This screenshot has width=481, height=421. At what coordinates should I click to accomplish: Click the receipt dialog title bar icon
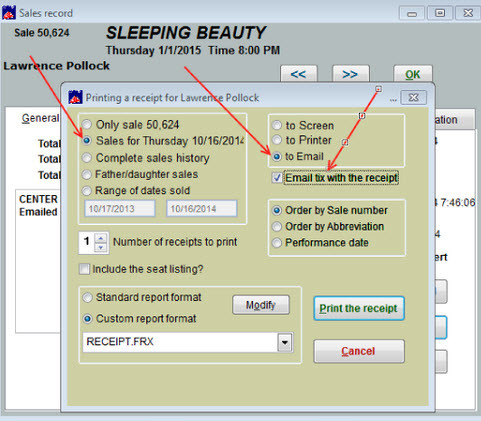click(75, 97)
